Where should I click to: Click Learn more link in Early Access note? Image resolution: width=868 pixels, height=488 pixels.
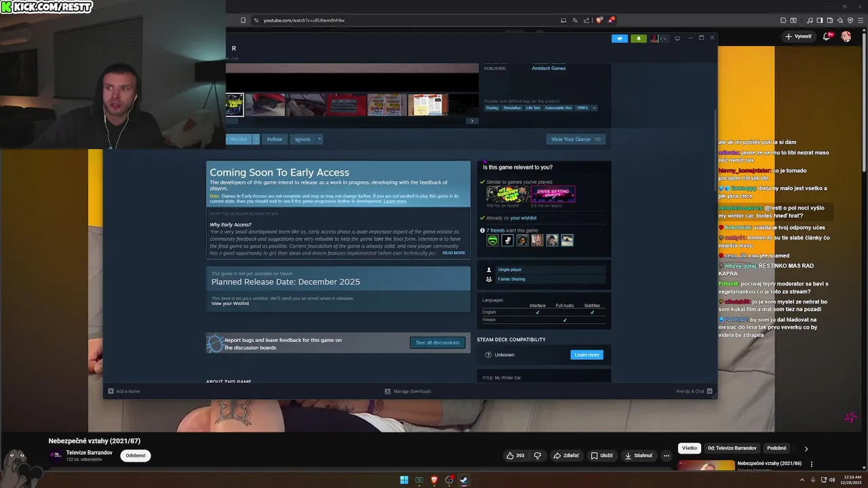[x=395, y=201]
